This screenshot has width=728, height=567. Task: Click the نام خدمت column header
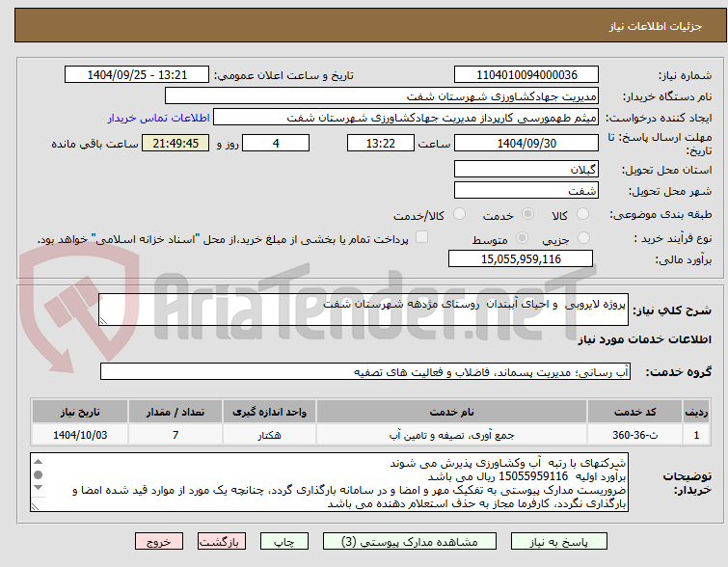(x=452, y=412)
